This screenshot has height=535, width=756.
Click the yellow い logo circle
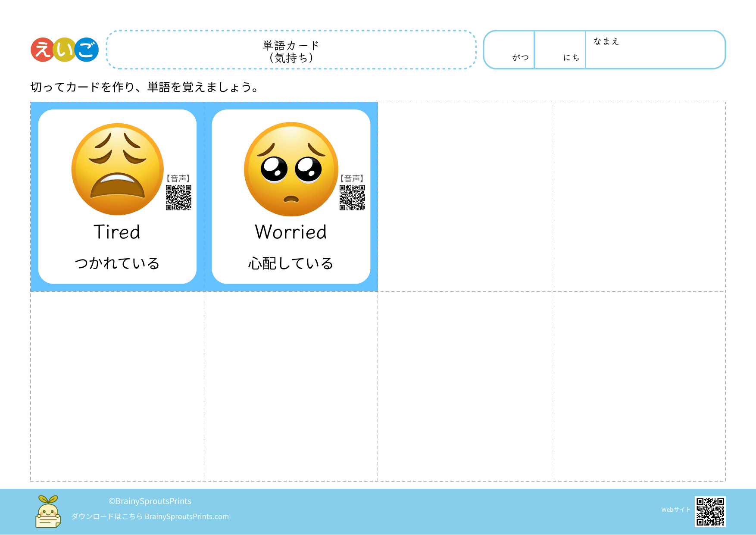[65, 50]
